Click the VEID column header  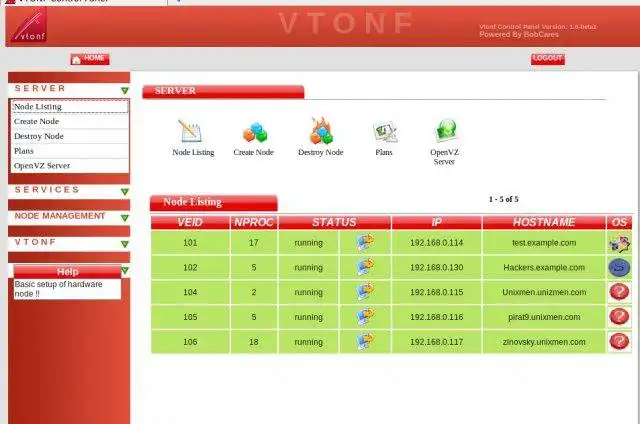tap(190, 222)
